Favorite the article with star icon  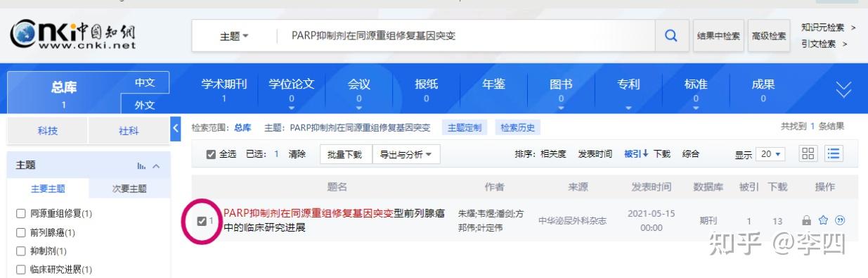(823, 220)
